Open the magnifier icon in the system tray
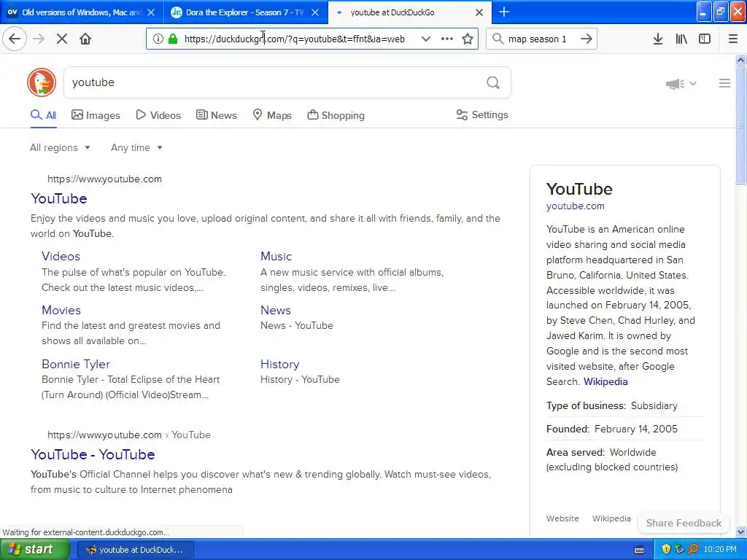Image resolution: width=747 pixels, height=560 pixels. (693, 549)
